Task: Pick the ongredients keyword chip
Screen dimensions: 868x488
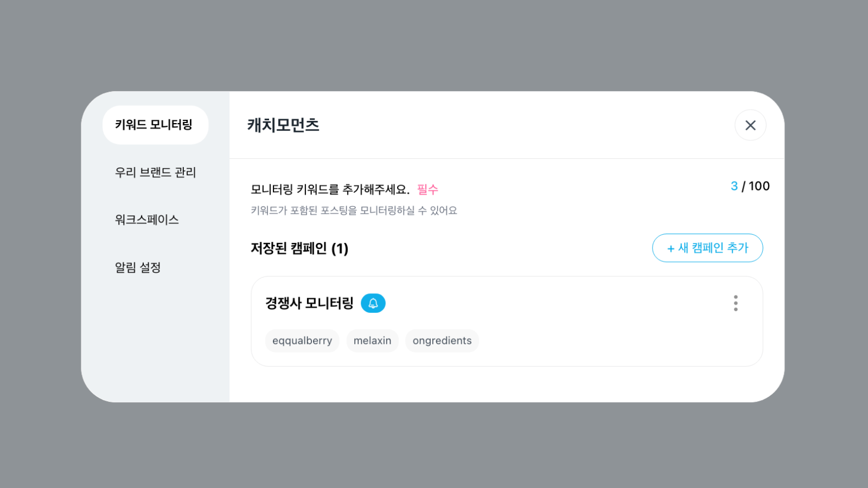Action: [442, 341]
